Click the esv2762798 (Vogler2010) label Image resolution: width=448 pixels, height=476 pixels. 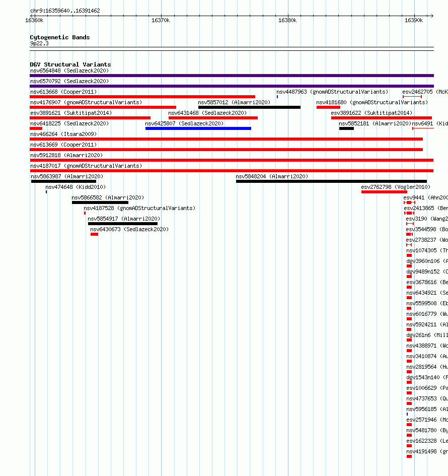(x=396, y=187)
